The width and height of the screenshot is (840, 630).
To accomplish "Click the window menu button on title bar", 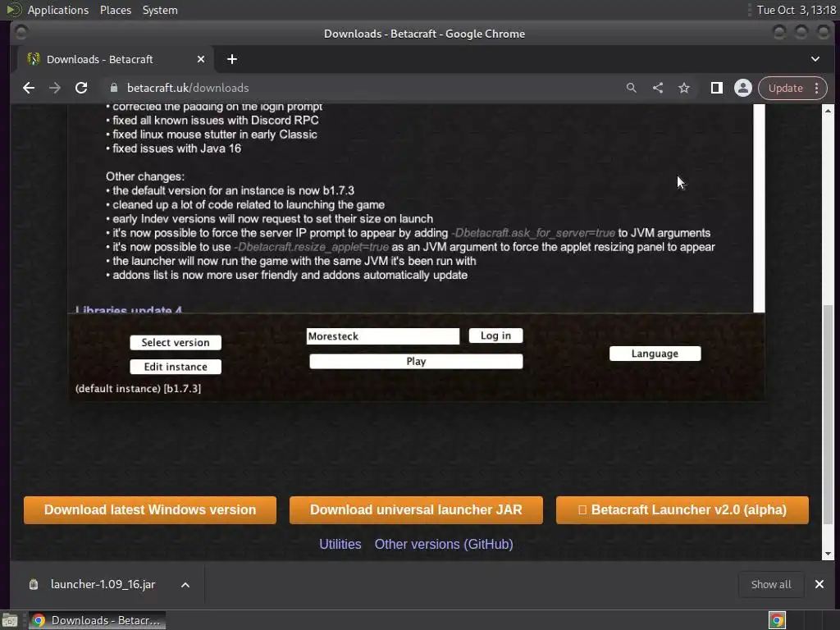I will point(21,33).
